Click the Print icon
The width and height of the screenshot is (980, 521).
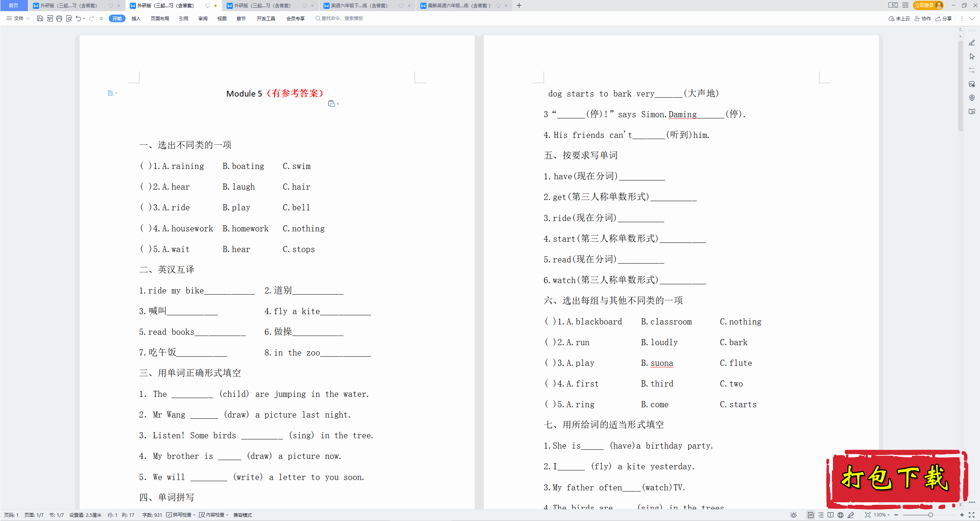59,18
